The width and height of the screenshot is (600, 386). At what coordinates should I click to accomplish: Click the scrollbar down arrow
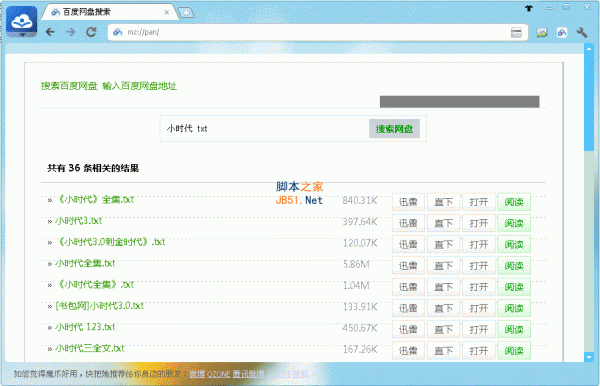click(x=589, y=357)
